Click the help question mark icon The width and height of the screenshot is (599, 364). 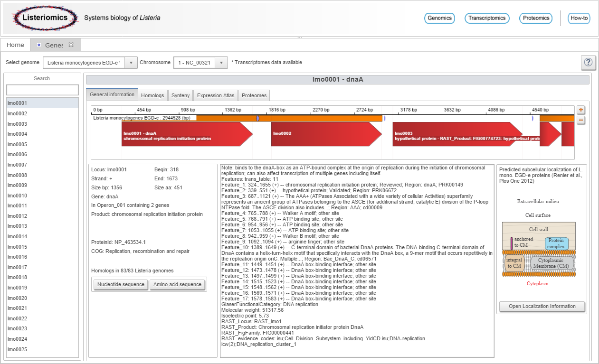(x=588, y=62)
